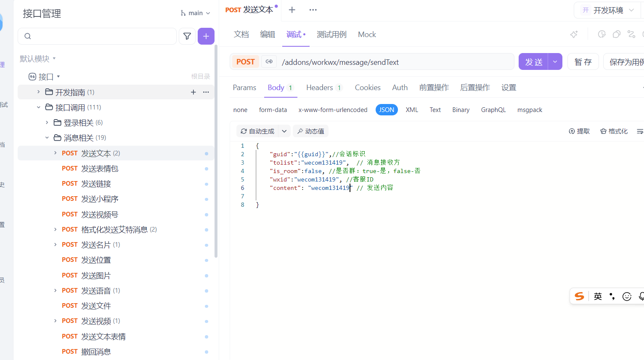Viewport: 644px width, 360px height.
Task: Click the purple plus add button
Action: (206, 36)
